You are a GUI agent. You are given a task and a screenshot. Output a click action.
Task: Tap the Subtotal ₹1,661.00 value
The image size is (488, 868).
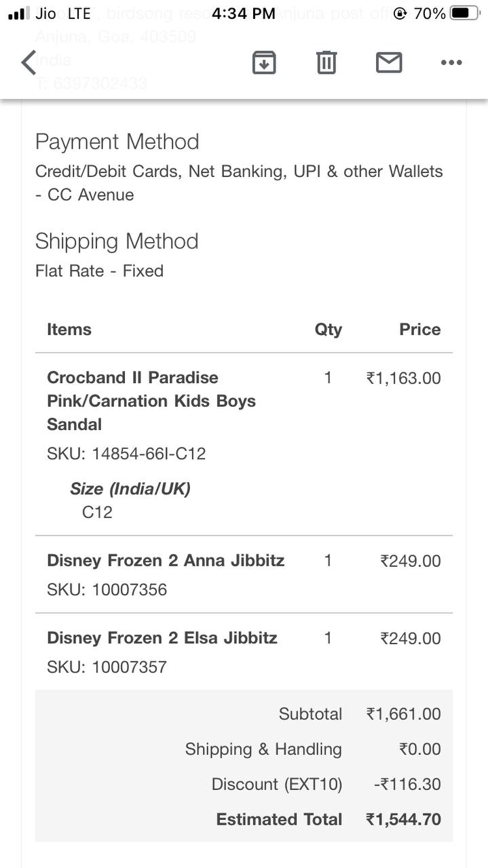pos(403,713)
